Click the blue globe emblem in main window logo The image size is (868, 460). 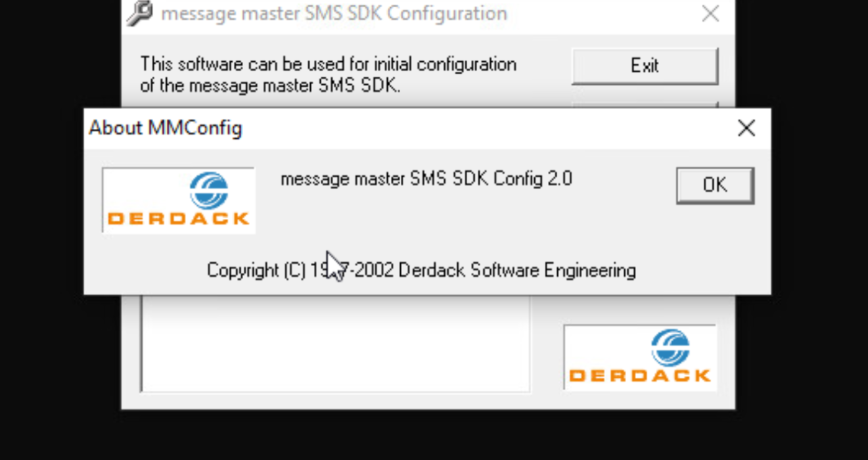(670, 348)
